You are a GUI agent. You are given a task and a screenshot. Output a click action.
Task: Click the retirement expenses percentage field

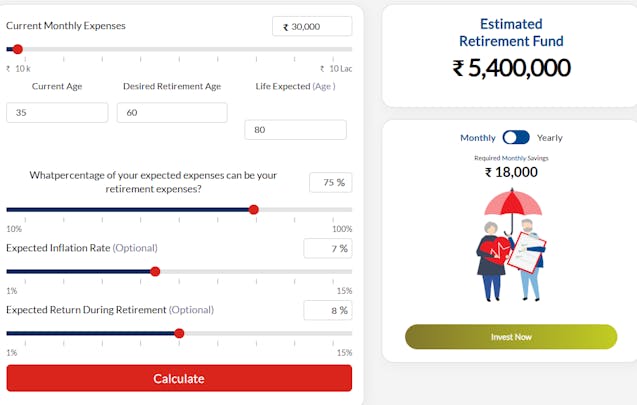(x=330, y=182)
